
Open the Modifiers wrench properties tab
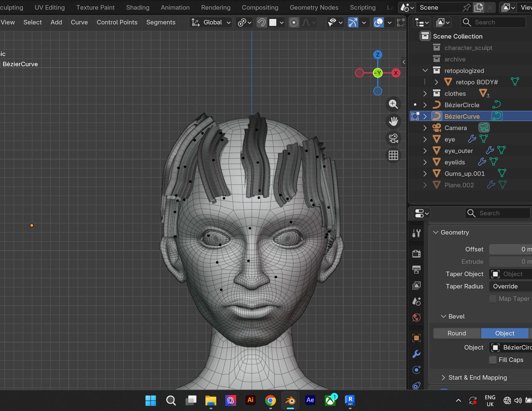pyautogui.click(x=416, y=354)
